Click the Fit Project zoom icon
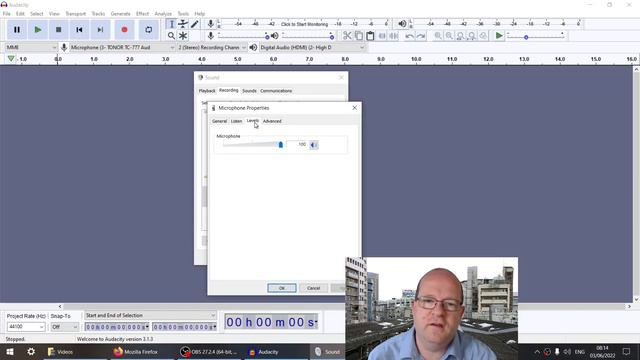 tap(472, 36)
